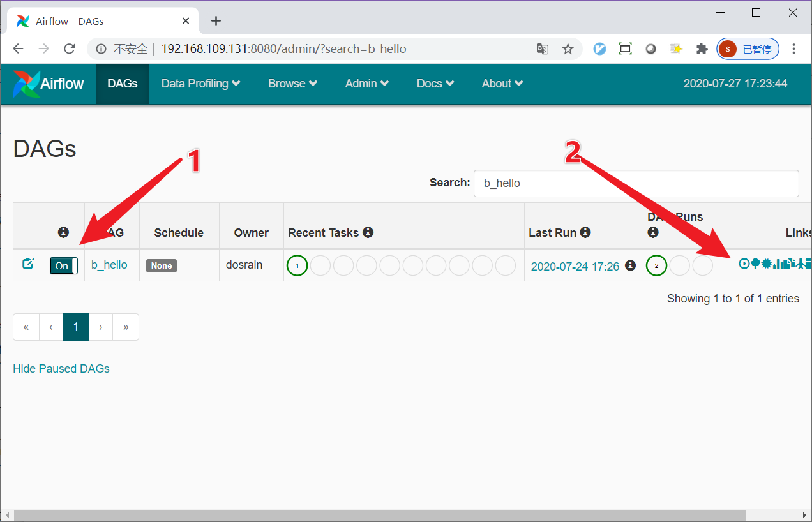Image resolution: width=812 pixels, height=522 pixels.
Task: Go to next page with › button
Action: tap(101, 327)
